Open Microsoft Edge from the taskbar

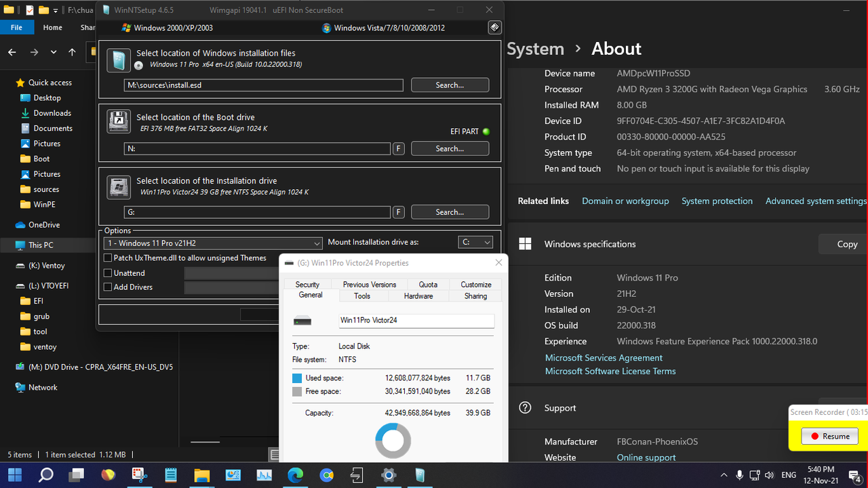(x=295, y=475)
